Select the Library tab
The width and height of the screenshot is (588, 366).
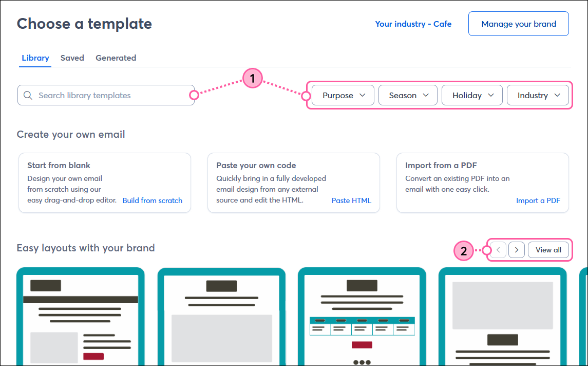35,58
